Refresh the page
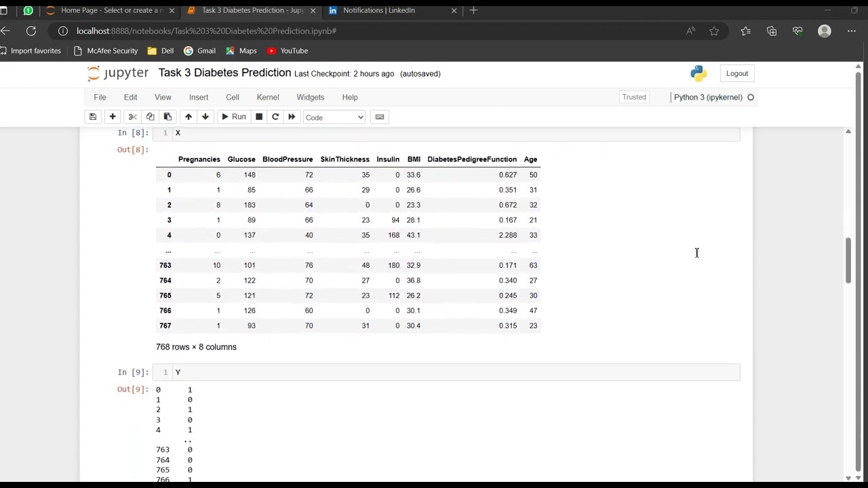 (31, 30)
